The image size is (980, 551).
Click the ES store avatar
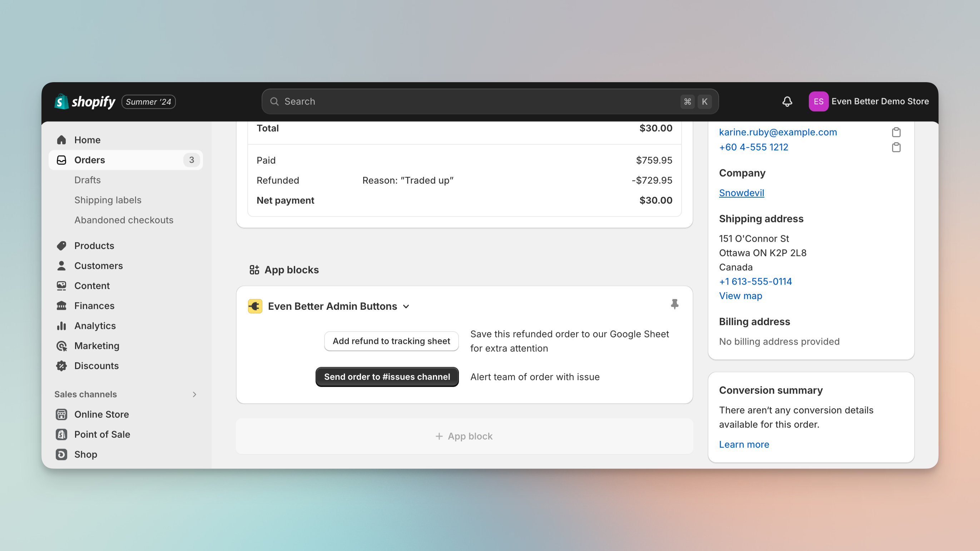coord(818,101)
